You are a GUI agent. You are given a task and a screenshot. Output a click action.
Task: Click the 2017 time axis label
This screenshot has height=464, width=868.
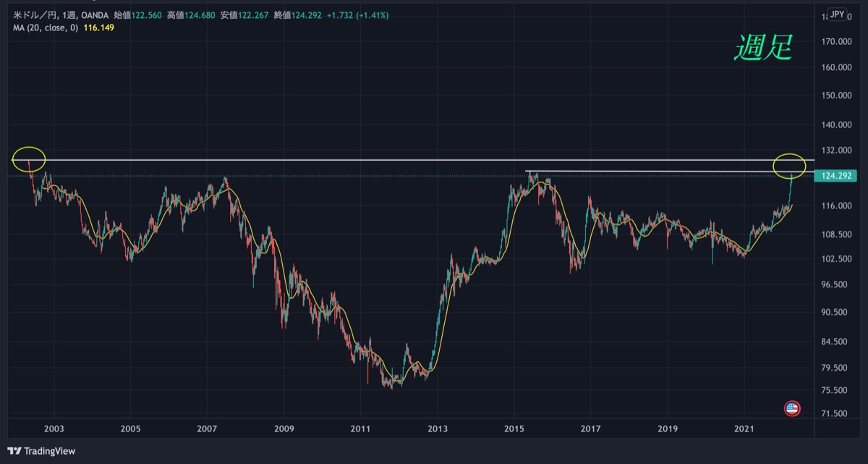(591, 429)
